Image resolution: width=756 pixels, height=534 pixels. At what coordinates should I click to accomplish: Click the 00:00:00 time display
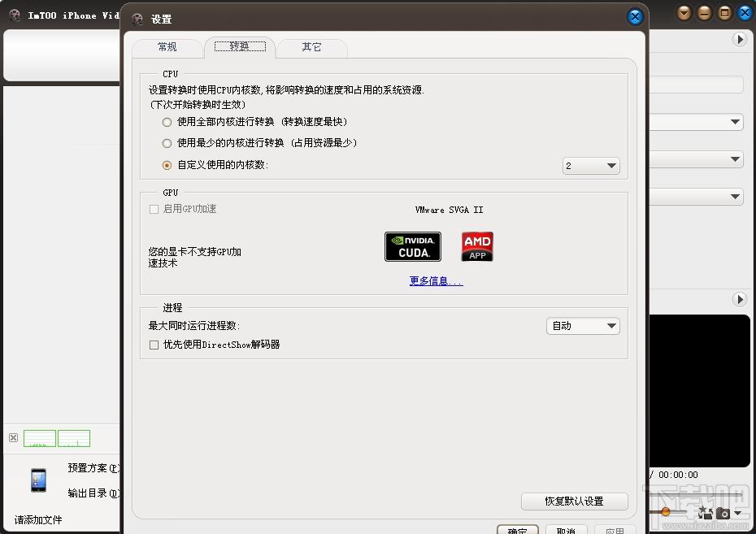[678, 475]
